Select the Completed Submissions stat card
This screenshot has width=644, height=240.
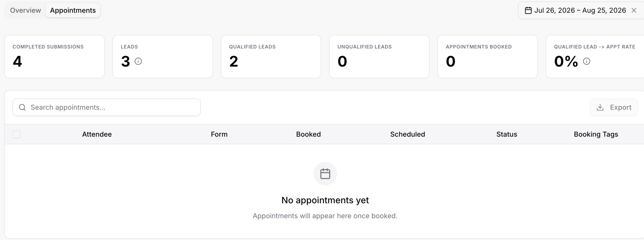pyautogui.click(x=54, y=57)
